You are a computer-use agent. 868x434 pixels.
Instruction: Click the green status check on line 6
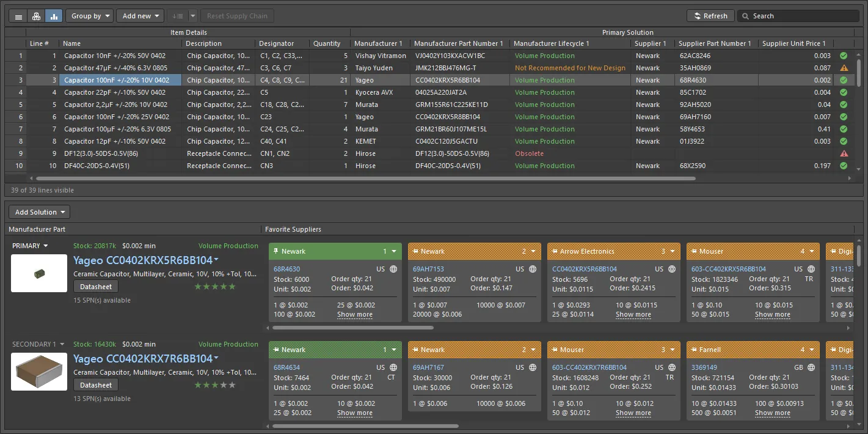coord(844,117)
